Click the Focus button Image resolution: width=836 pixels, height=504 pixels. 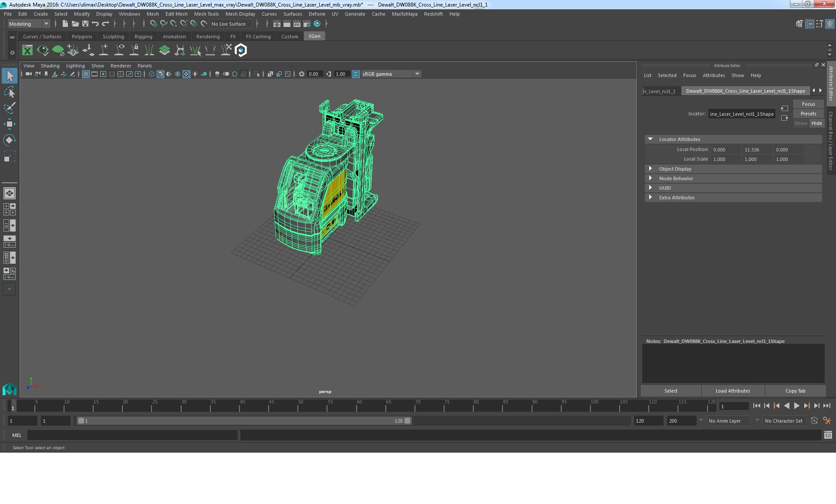click(x=808, y=104)
